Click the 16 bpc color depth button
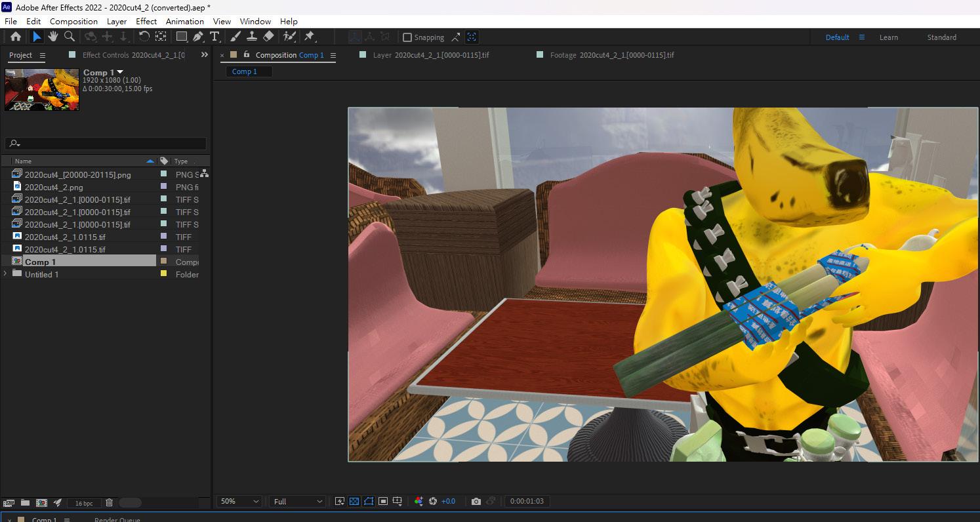Screen dimensions: 980x522 [x=84, y=503]
